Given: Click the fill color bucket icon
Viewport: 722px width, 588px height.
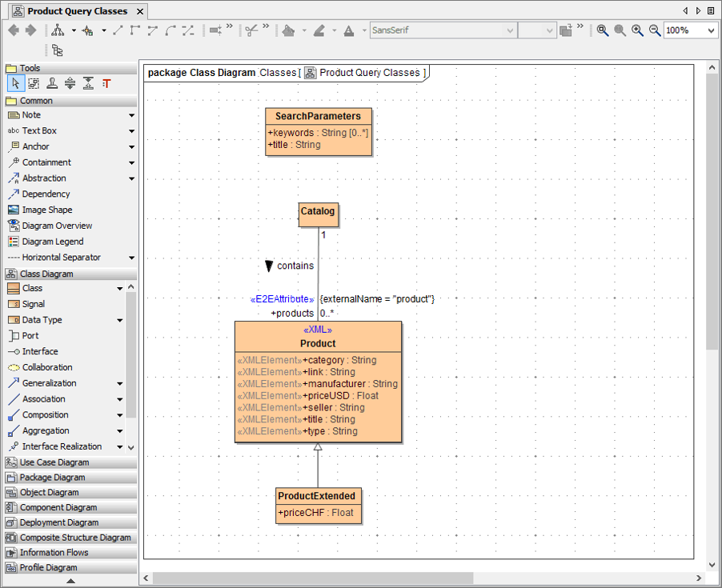Looking at the screenshot, I should pyautogui.click(x=289, y=30).
